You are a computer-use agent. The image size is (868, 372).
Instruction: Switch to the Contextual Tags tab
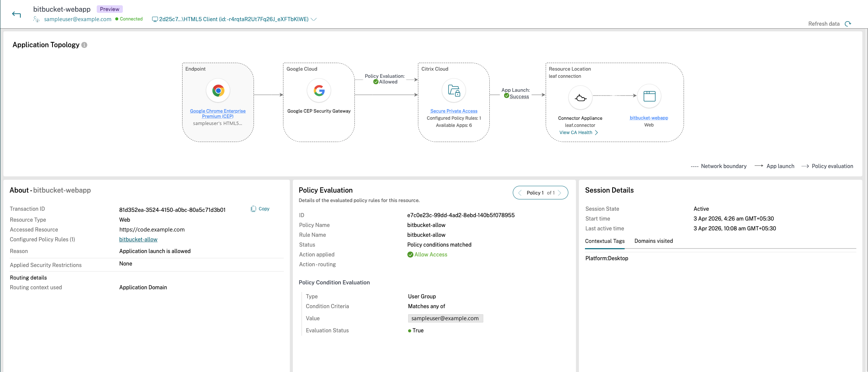click(605, 241)
